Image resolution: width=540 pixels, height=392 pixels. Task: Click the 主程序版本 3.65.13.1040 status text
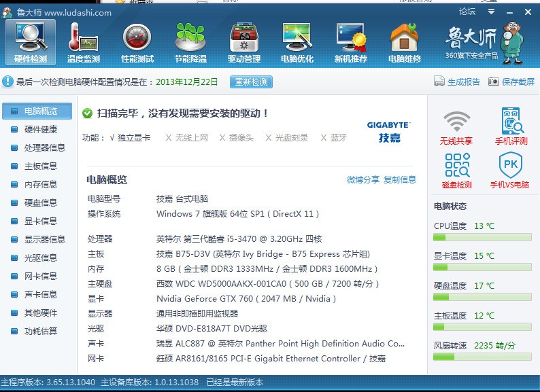[x=48, y=382]
